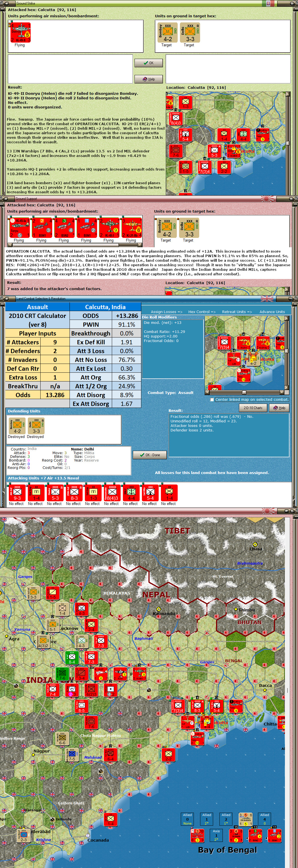The width and height of the screenshot is (298, 868).
Task: Click the Ground Strike location map vertical scrollbar
Action: coord(287,143)
